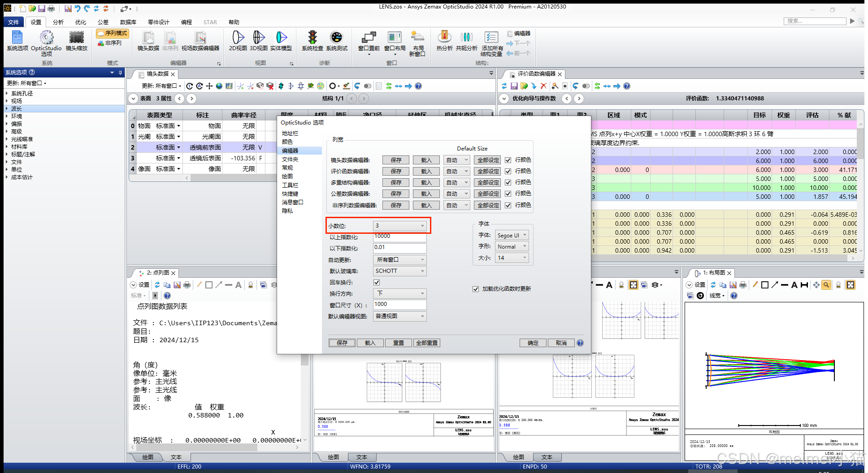The width and height of the screenshot is (868, 473).
Task: Open the 小数位 dropdown
Action: click(x=399, y=226)
